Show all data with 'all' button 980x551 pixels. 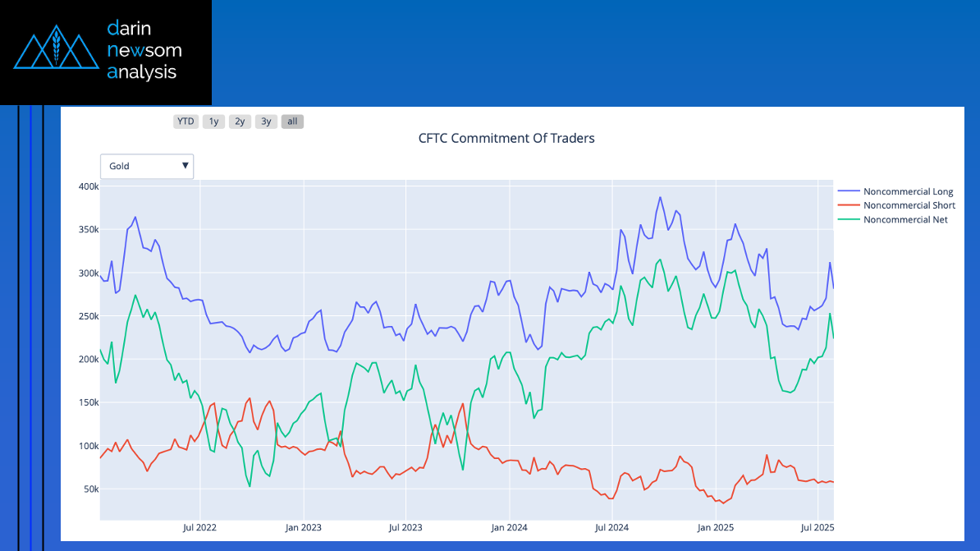[292, 122]
